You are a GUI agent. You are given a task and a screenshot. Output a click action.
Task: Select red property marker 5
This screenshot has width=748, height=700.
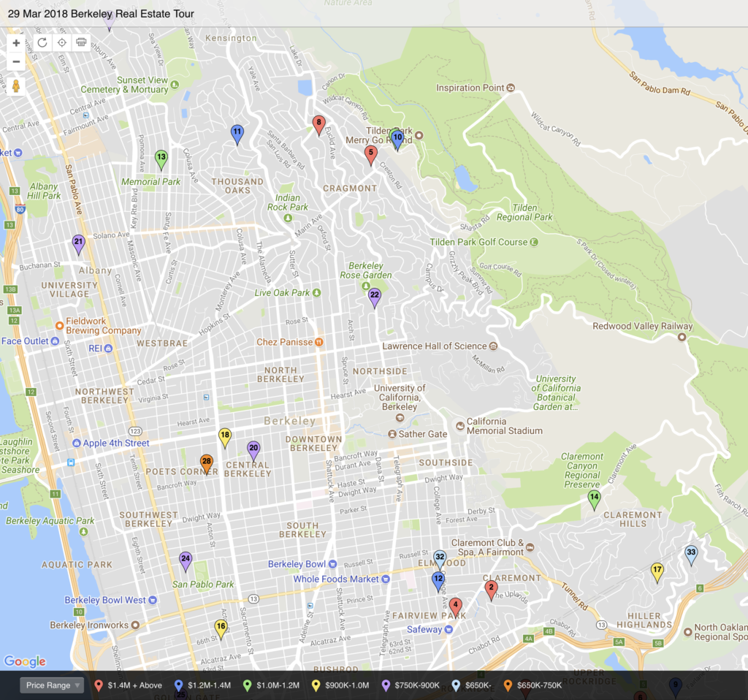[x=370, y=156]
